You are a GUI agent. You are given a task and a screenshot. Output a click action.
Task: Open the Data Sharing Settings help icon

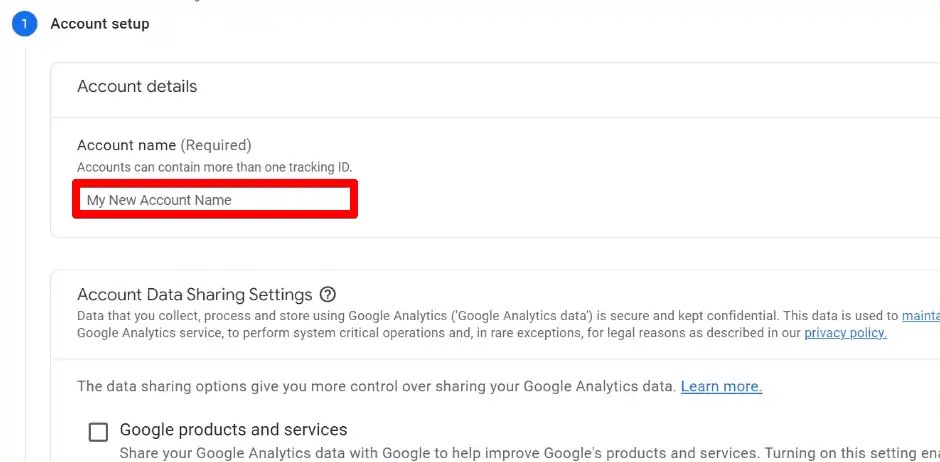328,295
